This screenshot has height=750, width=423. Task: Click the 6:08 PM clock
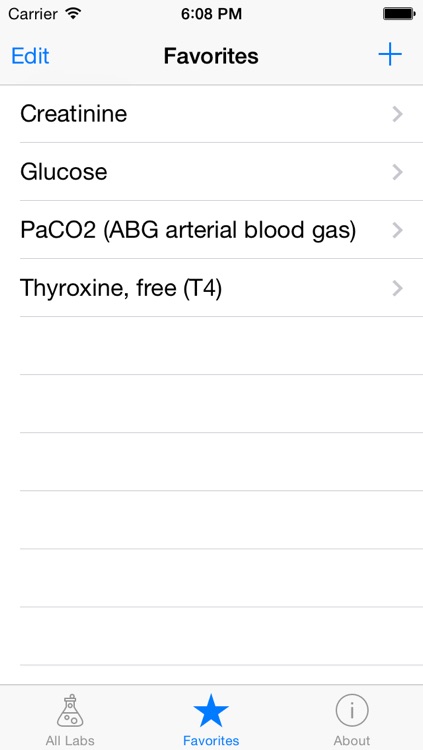tap(211, 14)
